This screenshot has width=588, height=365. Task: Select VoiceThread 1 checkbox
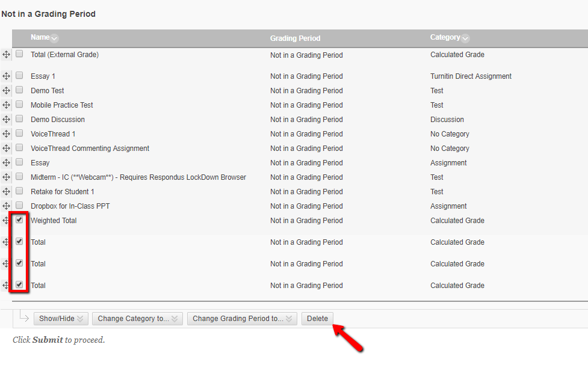(19, 133)
